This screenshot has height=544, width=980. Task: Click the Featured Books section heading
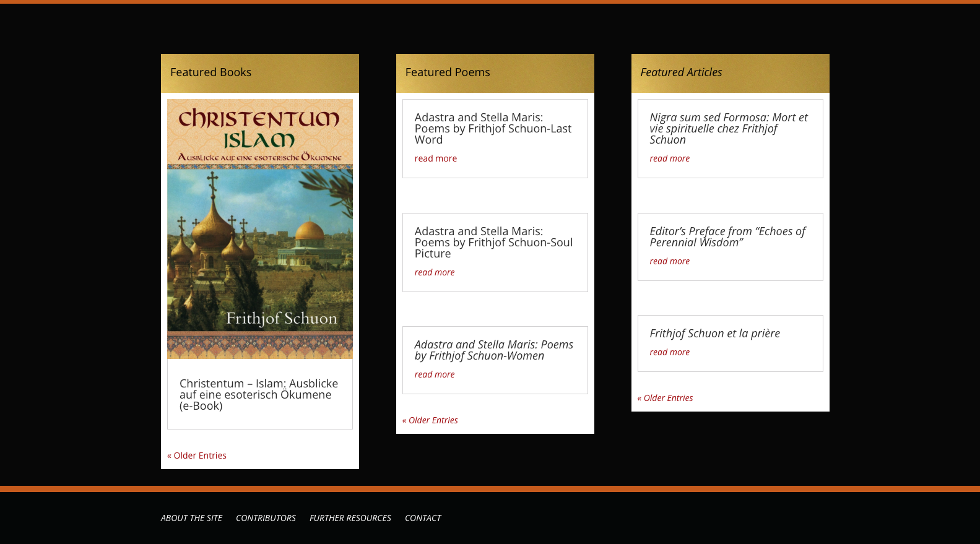pos(211,72)
